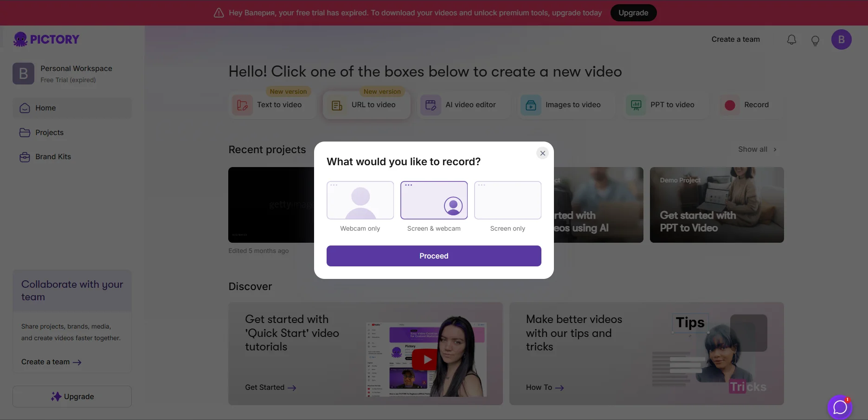Open the Get started with PPT to Video project
This screenshot has width=868, height=420.
717,205
